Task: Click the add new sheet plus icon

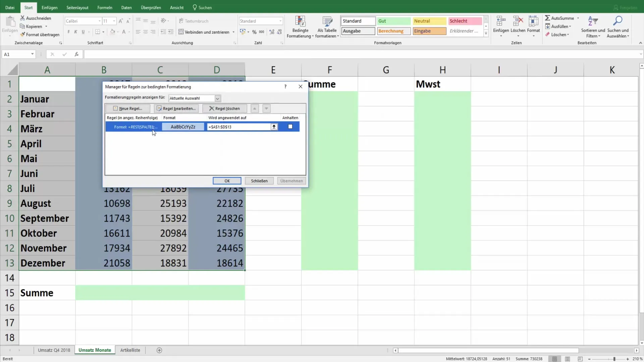Action: 159,350
